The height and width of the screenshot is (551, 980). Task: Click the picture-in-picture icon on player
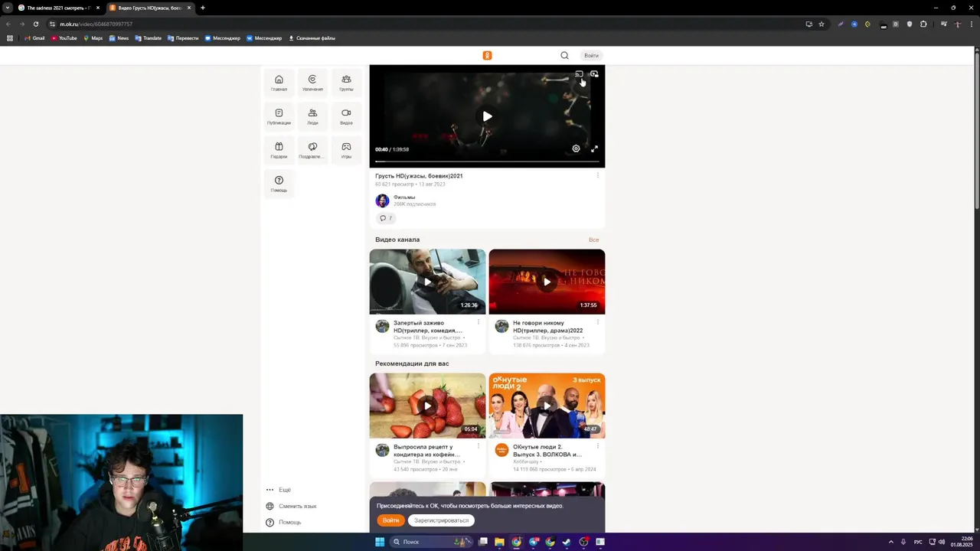point(594,74)
